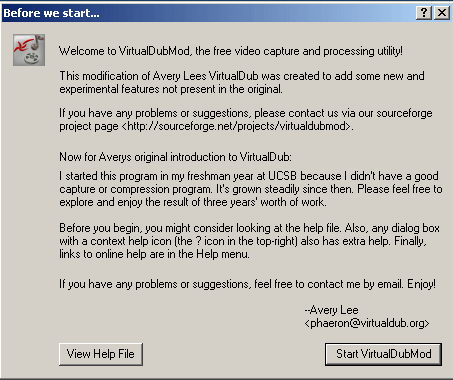Close the Before we start dialog
453x380 pixels.
tap(442, 13)
